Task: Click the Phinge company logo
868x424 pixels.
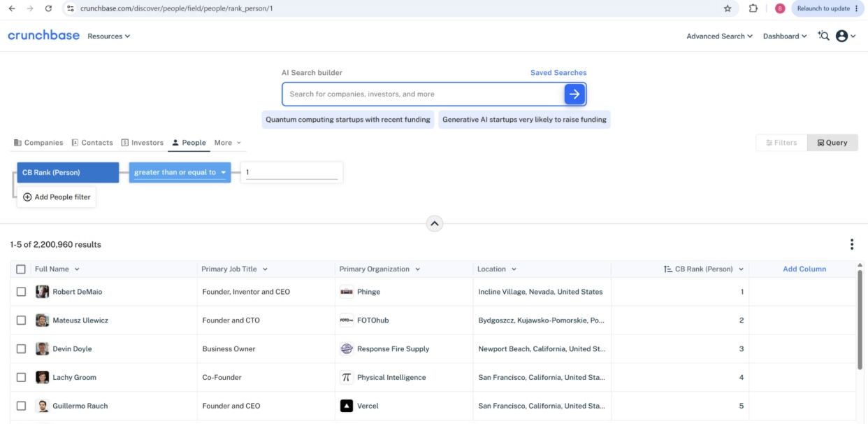Action: tap(347, 292)
